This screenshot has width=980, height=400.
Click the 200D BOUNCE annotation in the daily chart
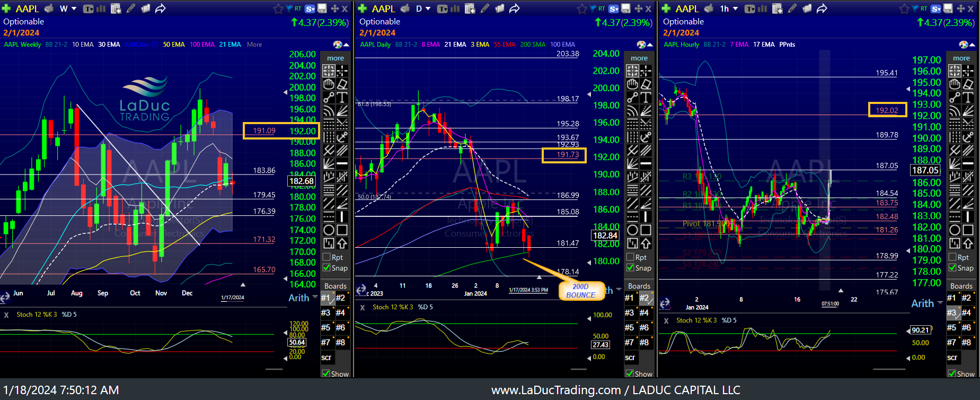pyautogui.click(x=581, y=291)
